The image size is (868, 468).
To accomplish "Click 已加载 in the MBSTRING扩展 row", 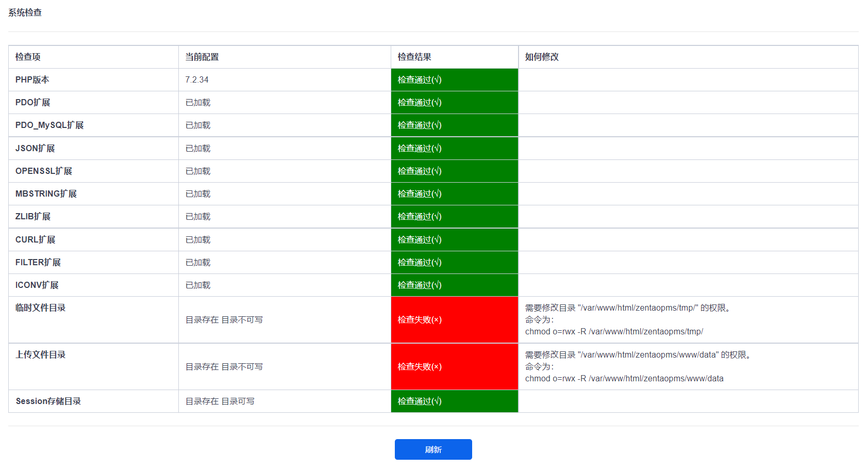I will pyautogui.click(x=198, y=193).
